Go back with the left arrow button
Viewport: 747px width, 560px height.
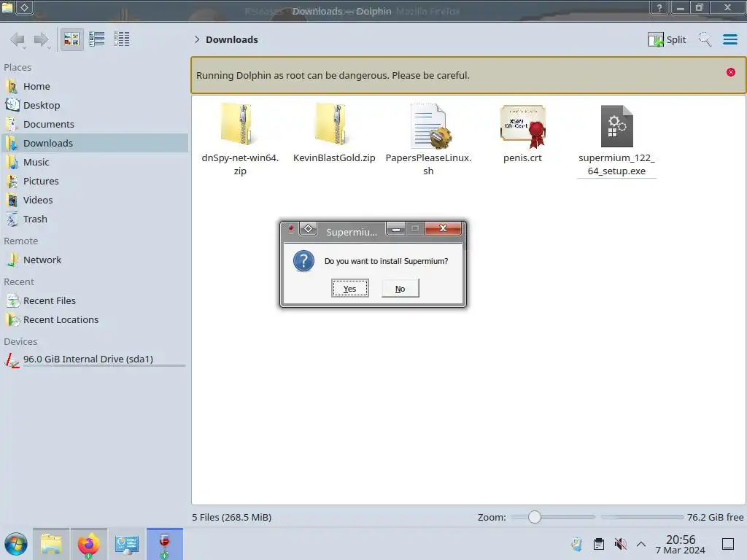[18, 39]
